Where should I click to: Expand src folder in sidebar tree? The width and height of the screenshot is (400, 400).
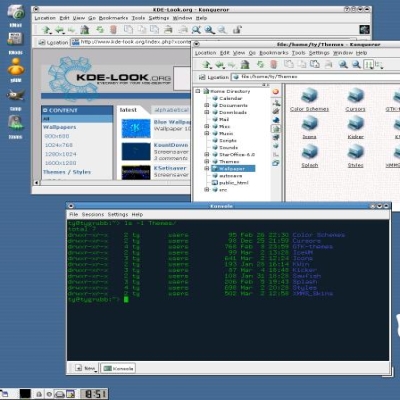pos(207,190)
